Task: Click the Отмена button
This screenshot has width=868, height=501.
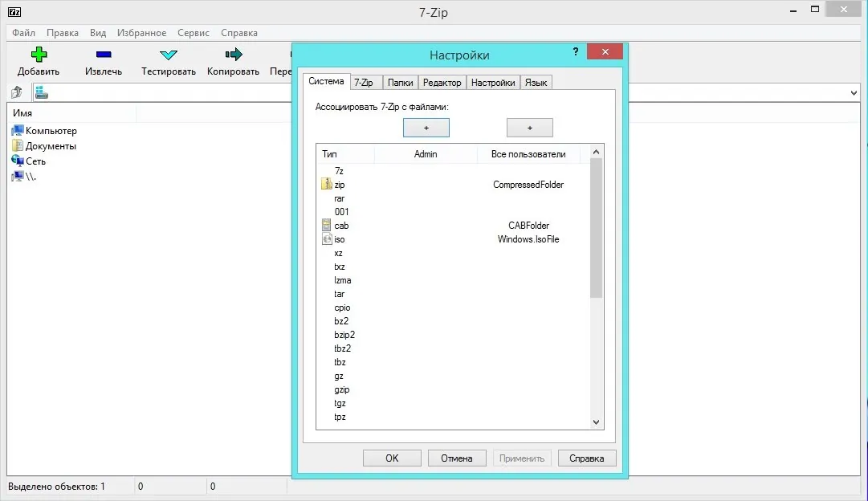Action: click(x=457, y=458)
